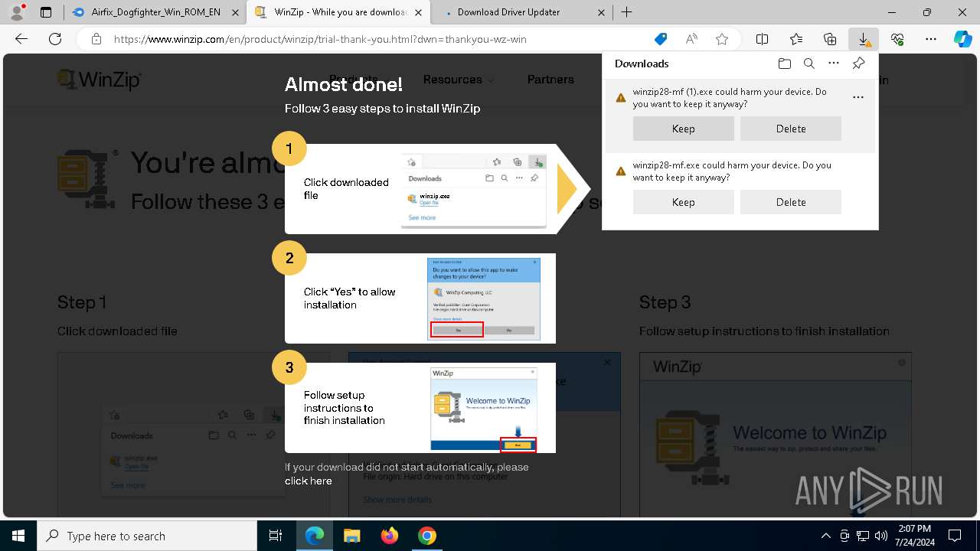Close the Airfix_Dogfighter tab
This screenshot has width=980, height=551.
(235, 12)
